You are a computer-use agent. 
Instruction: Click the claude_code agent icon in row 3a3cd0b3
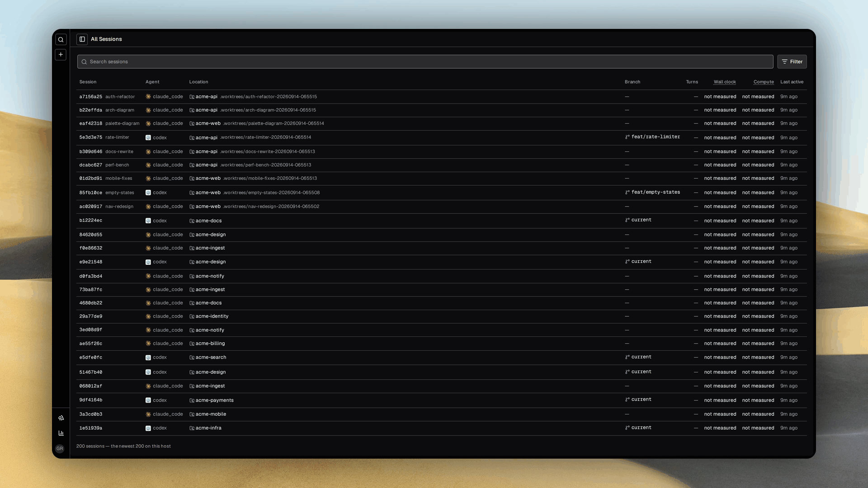point(148,414)
